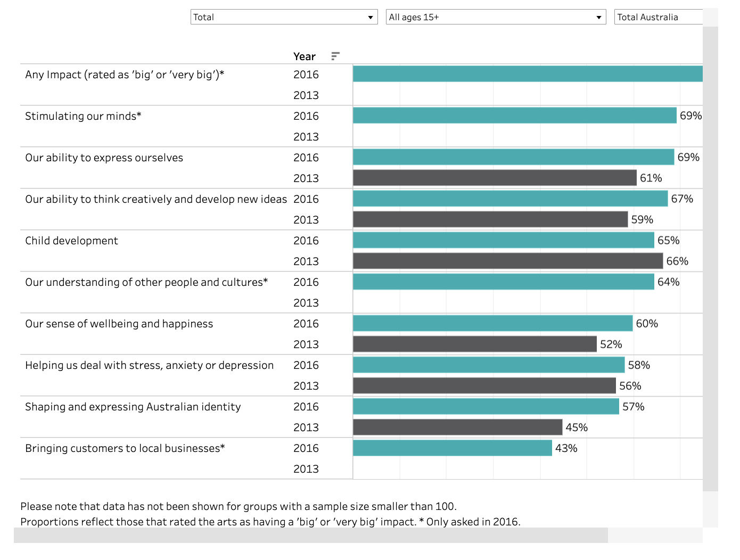Select the 2013 Child development bar
This screenshot has width=740, height=560.
pyautogui.click(x=508, y=261)
